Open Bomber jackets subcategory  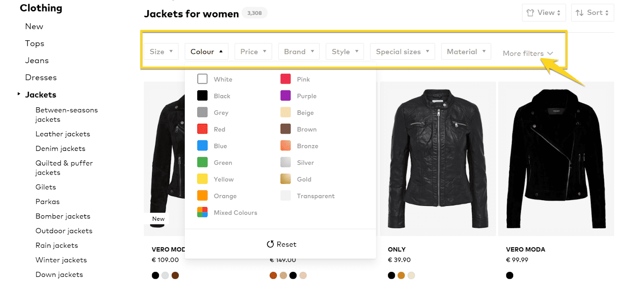click(x=63, y=216)
